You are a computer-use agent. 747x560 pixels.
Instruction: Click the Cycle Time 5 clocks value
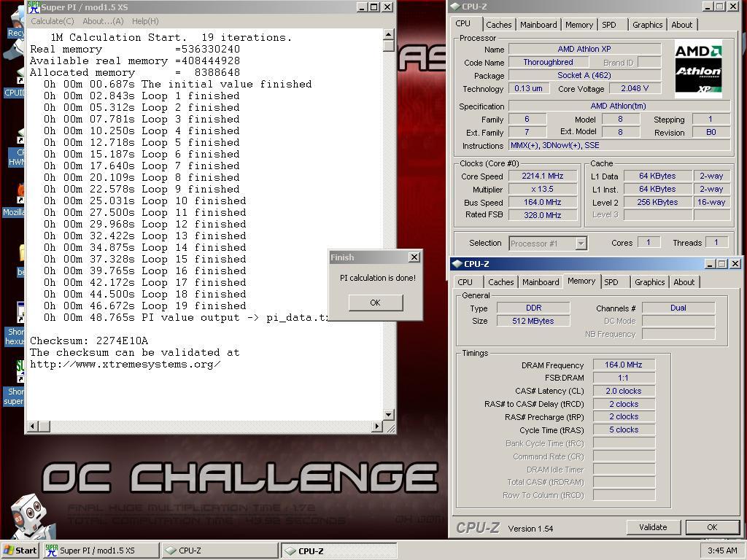[624, 430]
